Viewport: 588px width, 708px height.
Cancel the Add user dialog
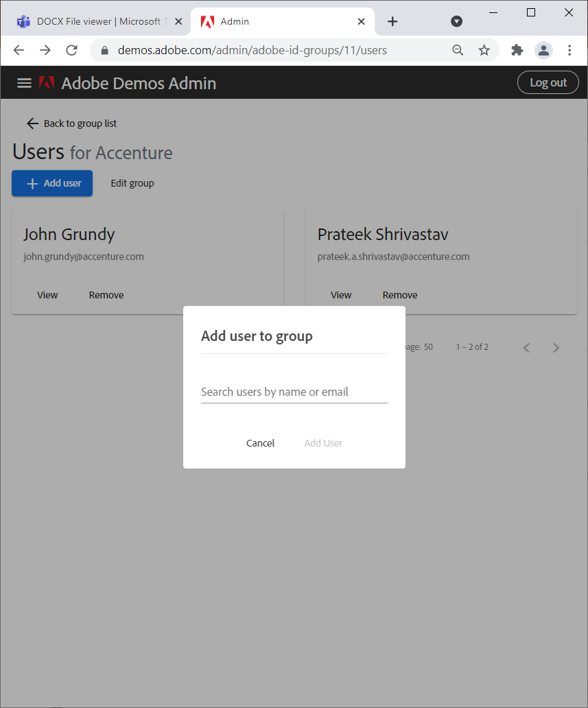(260, 443)
